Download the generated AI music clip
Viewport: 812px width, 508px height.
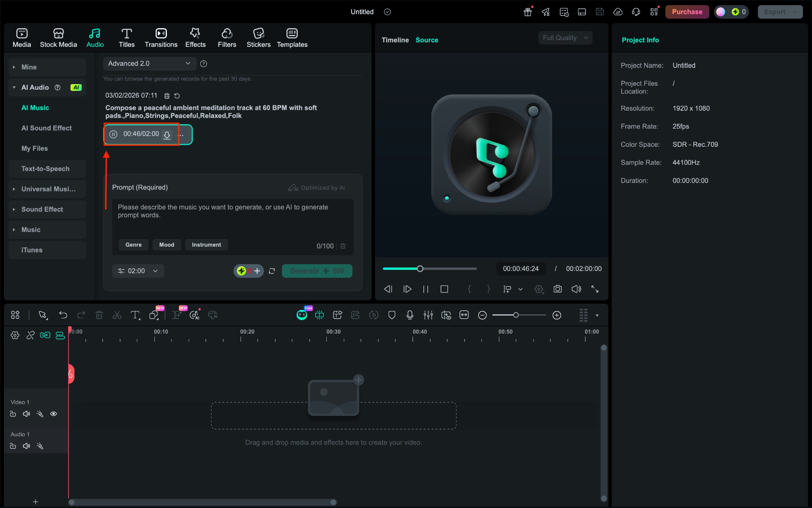(167, 135)
